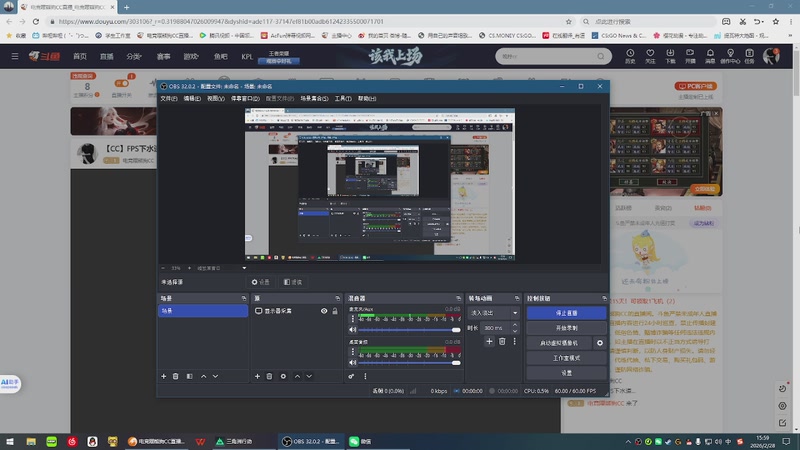Pop out the 混音器 dock panel
The height and width of the screenshot is (450, 800).
pos(459,298)
